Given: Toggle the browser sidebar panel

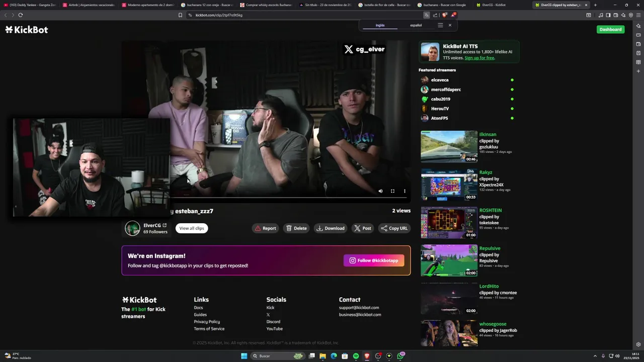Looking at the screenshot, I should (608, 15).
